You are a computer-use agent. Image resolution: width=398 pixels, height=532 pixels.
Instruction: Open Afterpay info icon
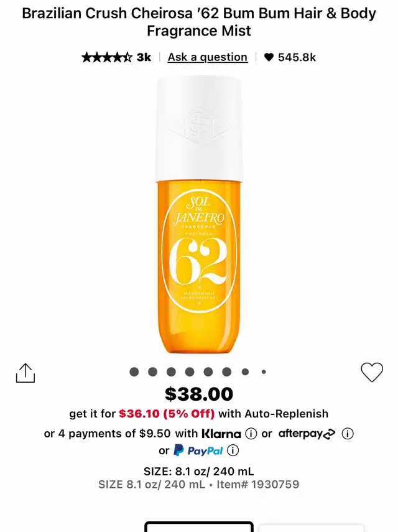[x=348, y=434]
